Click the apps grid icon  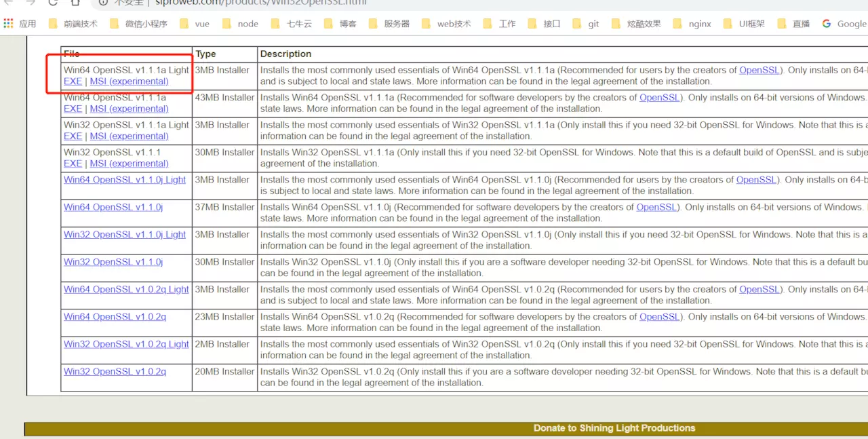8,23
